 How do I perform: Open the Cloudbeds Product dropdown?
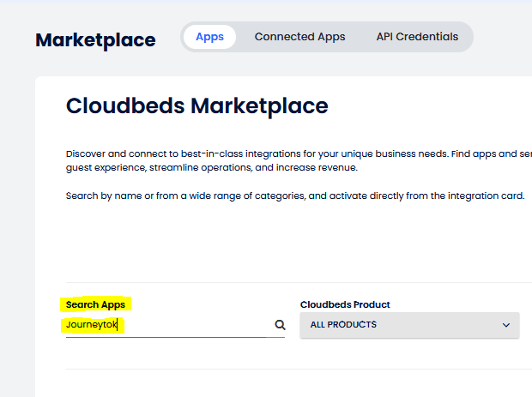(409, 325)
